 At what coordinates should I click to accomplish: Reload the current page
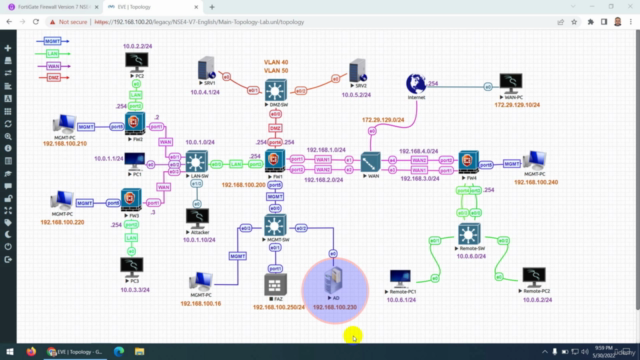pos(36,22)
